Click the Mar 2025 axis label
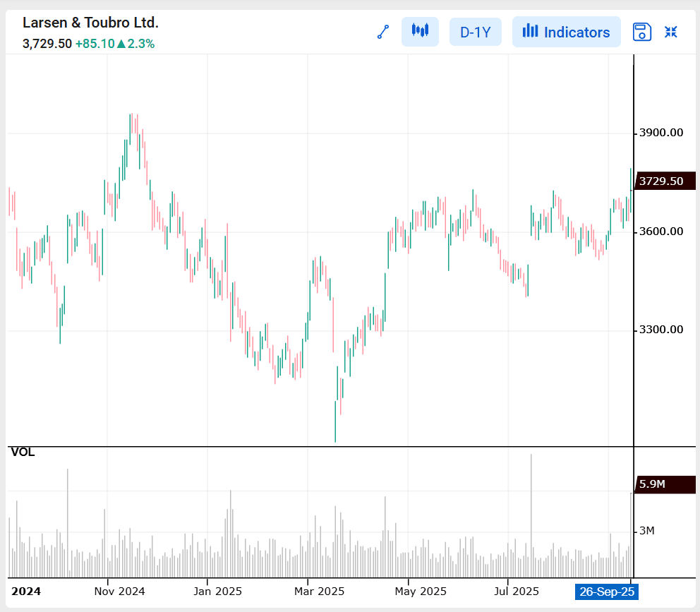 click(x=319, y=592)
